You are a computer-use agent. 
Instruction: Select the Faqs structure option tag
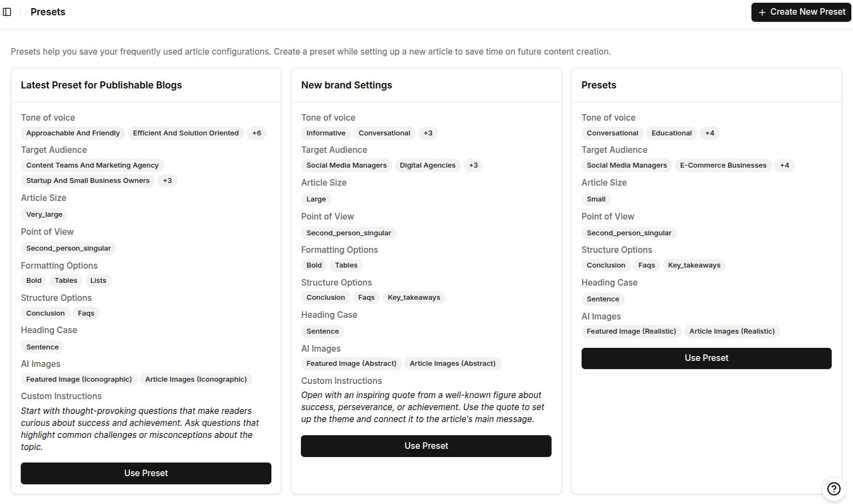[x=86, y=313]
